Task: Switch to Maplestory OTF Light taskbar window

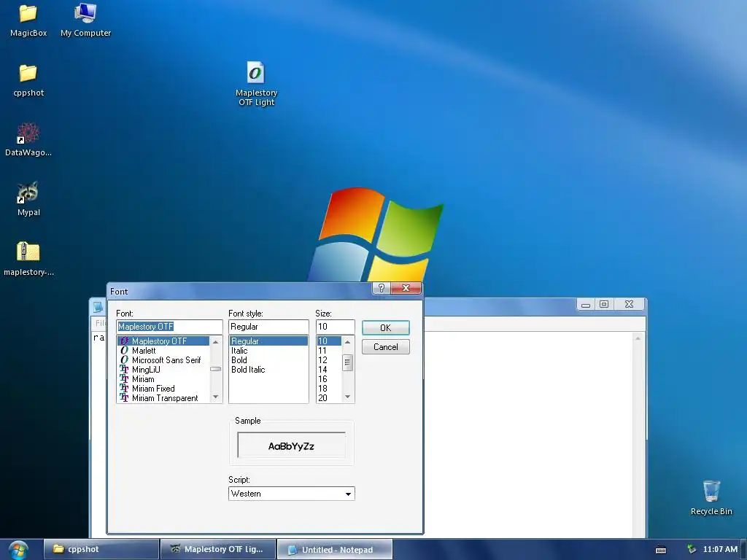Action: pos(218,549)
